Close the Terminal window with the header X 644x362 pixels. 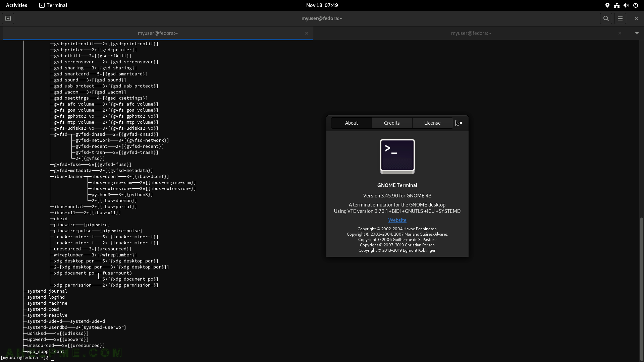click(636, 18)
